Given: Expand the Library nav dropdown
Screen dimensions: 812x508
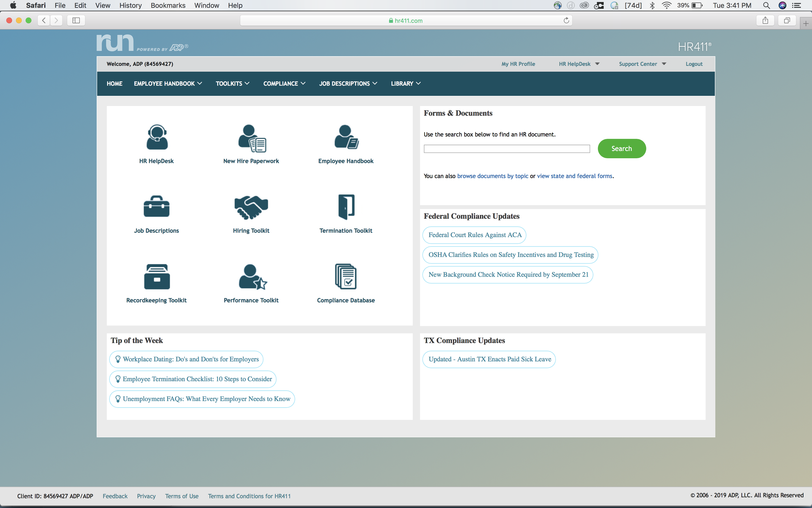Looking at the screenshot, I should (x=405, y=84).
